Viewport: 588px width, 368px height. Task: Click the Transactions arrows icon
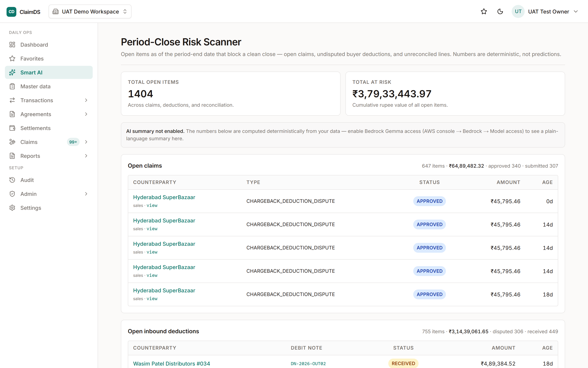[x=12, y=100]
